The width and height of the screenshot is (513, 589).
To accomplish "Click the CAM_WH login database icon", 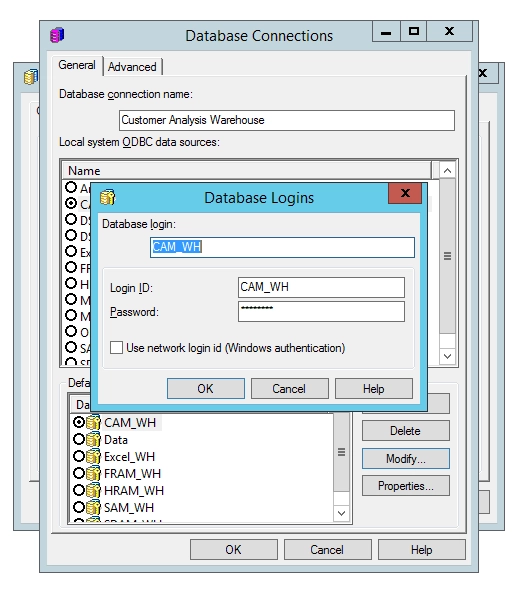I will (x=93, y=422).
